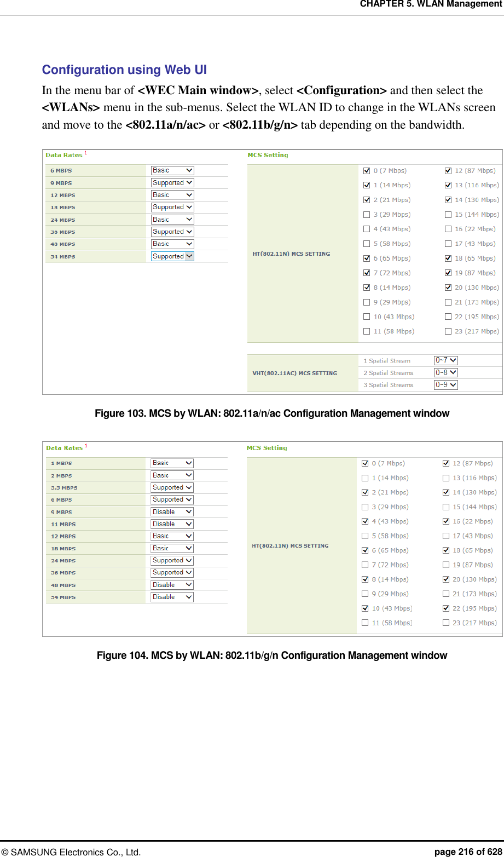504x857 pixels.
Task: Open 54 MBPS dropdown in Figure 103
Action: [172, 256]
